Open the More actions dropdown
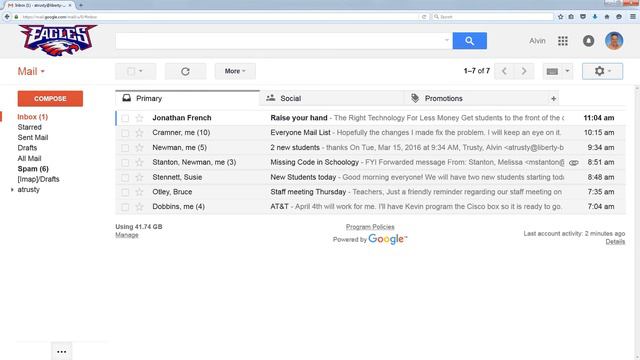Viewport: 640px width, 360px height. click(235, 71)
